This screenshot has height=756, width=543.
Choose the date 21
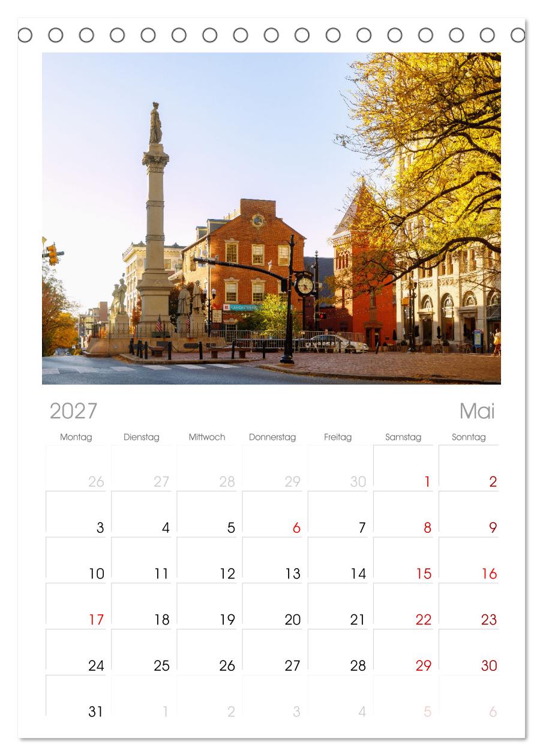[x=358, y=620]
